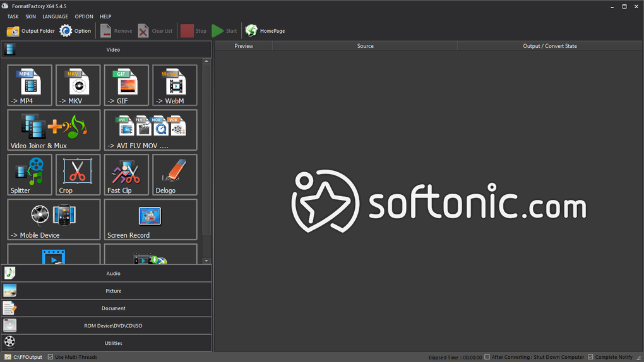
Task: Click the Output / Convert State column header
Action: point(550,46)
